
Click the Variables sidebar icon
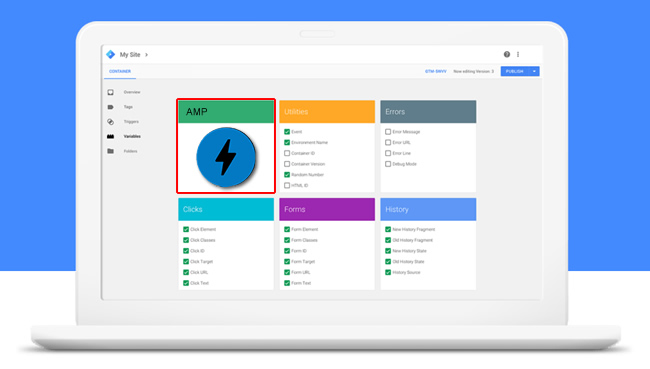tap(110, 136)
